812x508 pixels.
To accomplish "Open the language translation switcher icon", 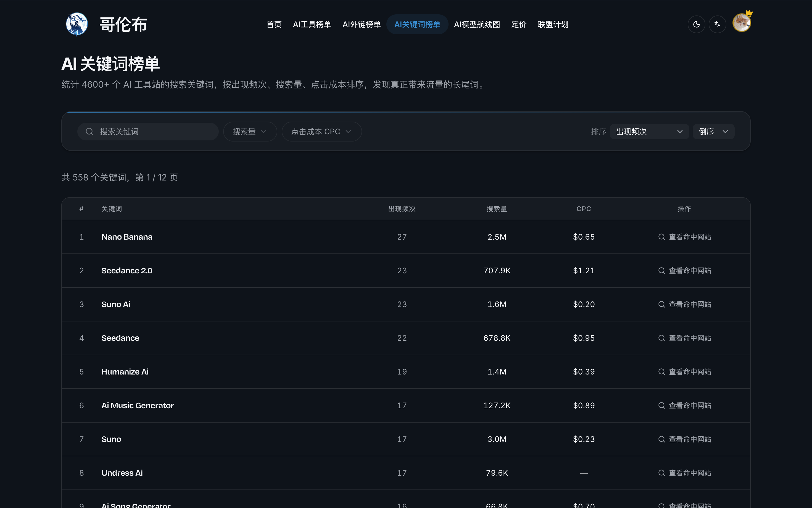I will [x=718, y=24].
